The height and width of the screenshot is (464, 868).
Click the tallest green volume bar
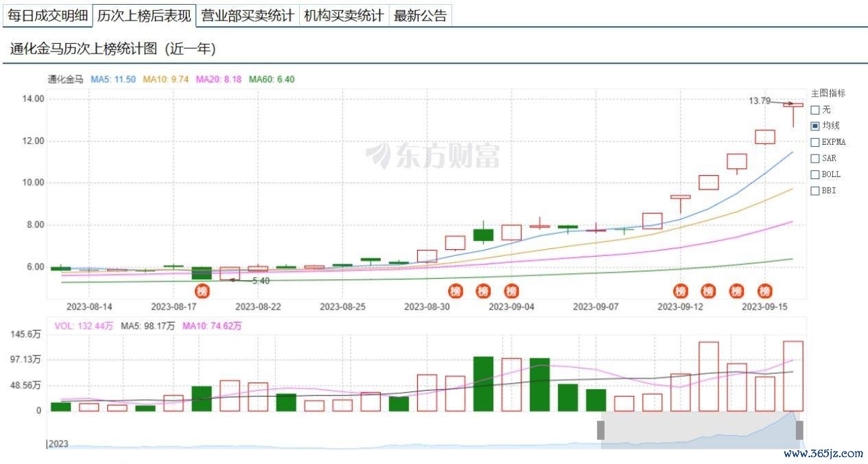(483, 384)
